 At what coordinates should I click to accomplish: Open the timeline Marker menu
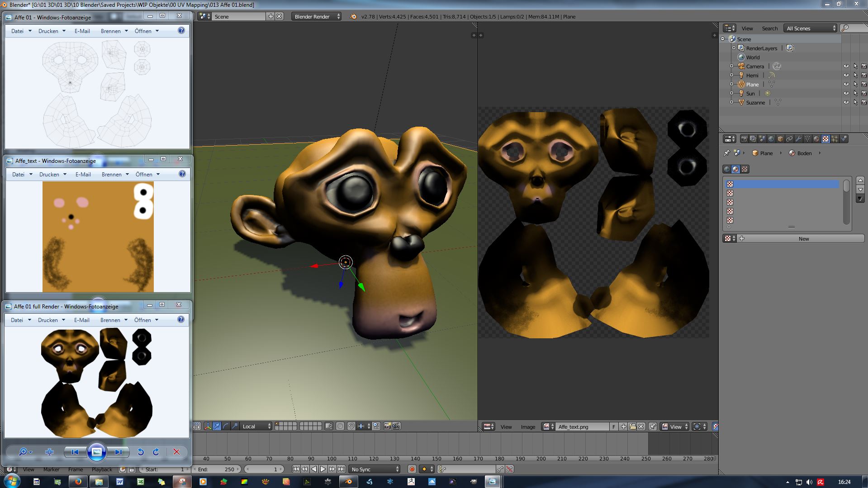[x=52, y=469]
